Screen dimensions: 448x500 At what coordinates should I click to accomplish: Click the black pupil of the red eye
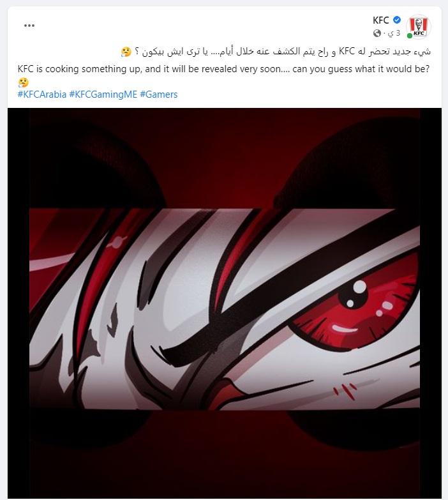[352, 294]
